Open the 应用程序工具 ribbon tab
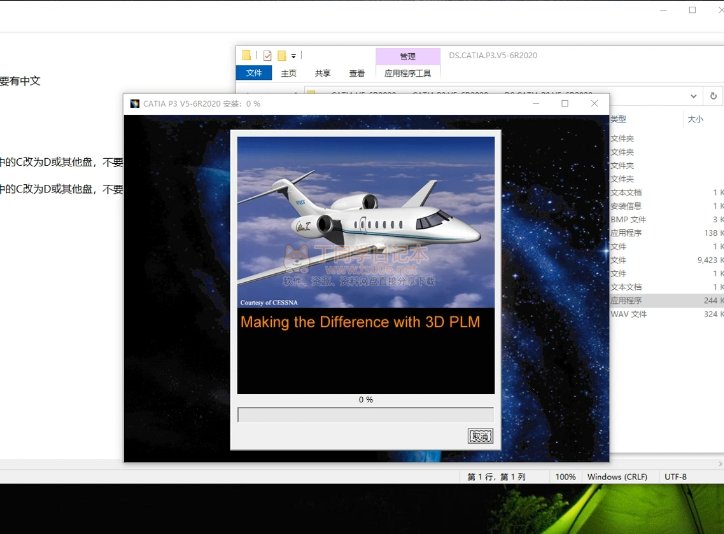 click(408, 73)
